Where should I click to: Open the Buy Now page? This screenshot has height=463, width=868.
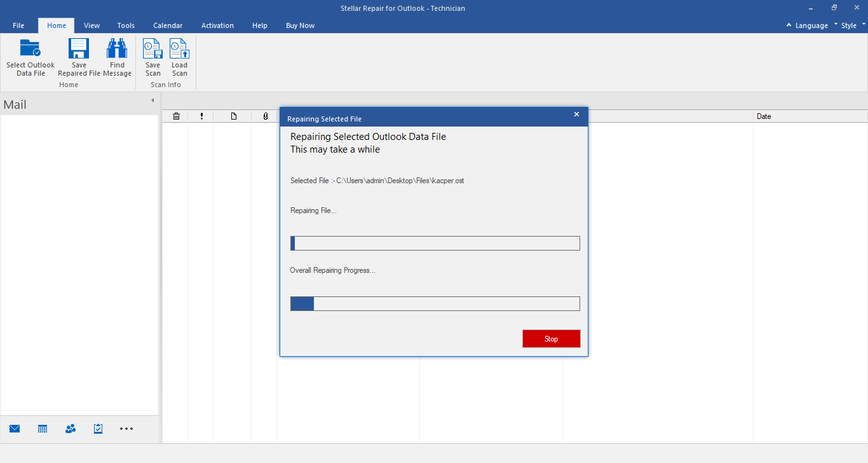click(x=299, y=25)
